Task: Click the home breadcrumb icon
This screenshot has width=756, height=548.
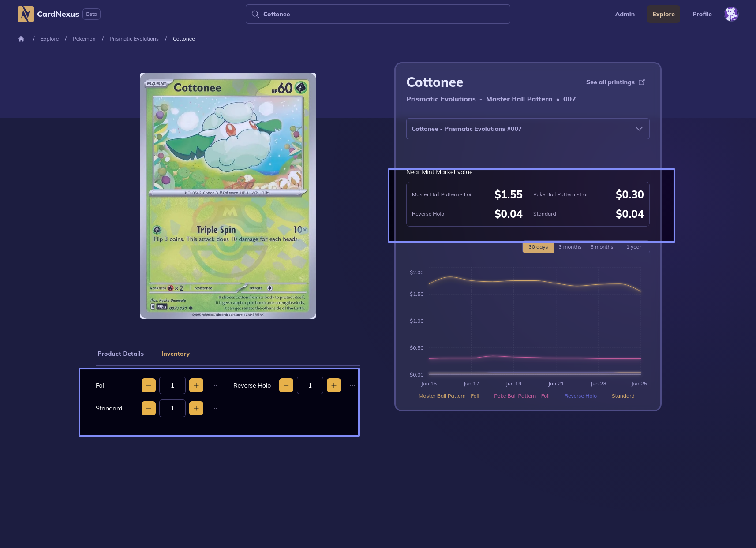Action: point(21,39)
